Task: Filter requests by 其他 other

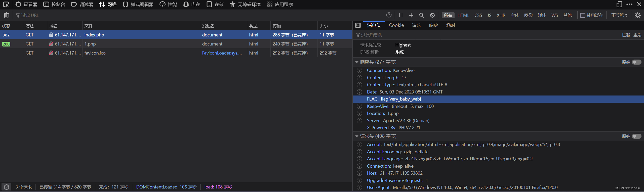Action: pos(567,15)
